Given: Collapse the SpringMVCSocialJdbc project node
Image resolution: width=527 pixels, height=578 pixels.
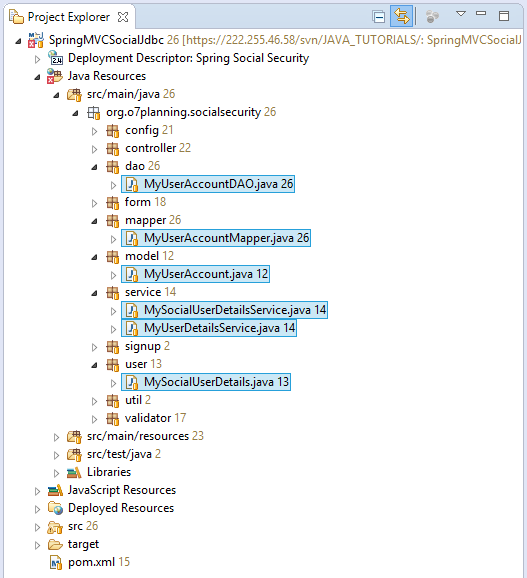Looking at the screenshot, I should click(x=18, y=41).
